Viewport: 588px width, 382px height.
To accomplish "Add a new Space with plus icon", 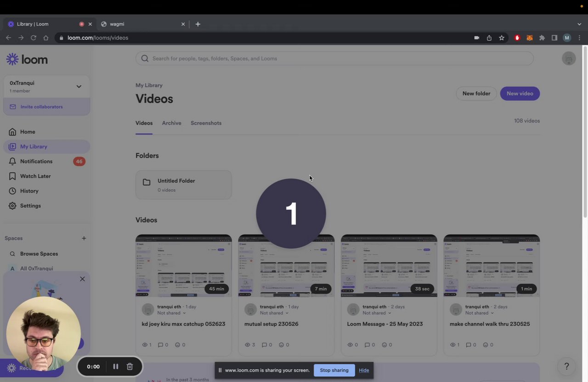I will point(84,238).
